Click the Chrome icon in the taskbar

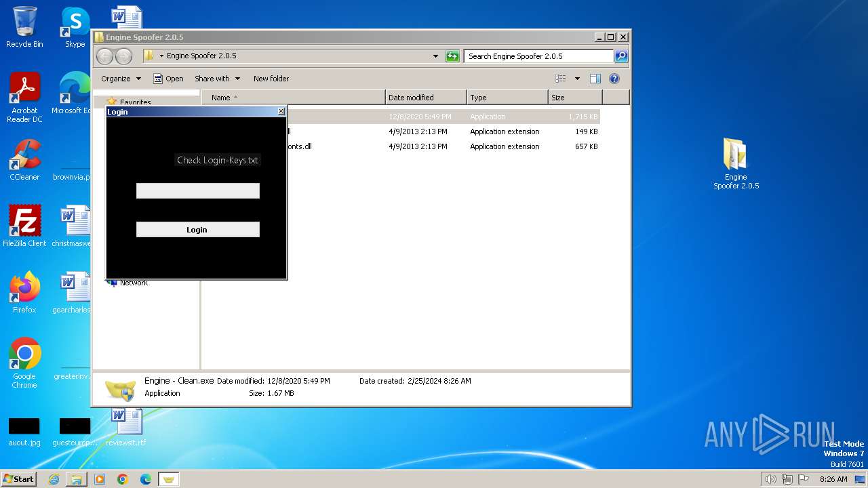(x=123, y=479)
